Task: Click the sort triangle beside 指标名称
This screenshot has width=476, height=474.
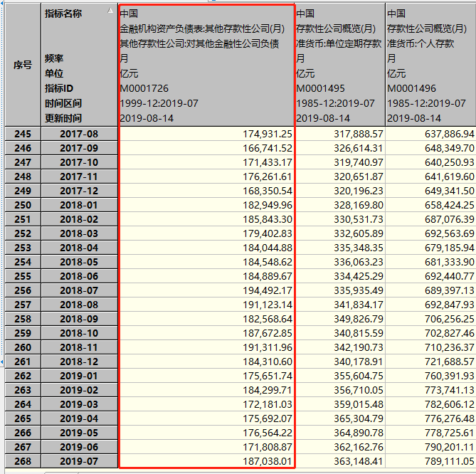Action: [110, 11]
